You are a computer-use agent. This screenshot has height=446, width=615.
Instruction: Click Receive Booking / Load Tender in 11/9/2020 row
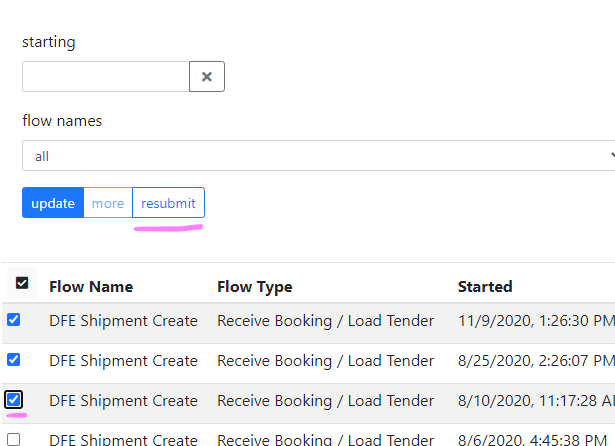click(x=326, y=321)
